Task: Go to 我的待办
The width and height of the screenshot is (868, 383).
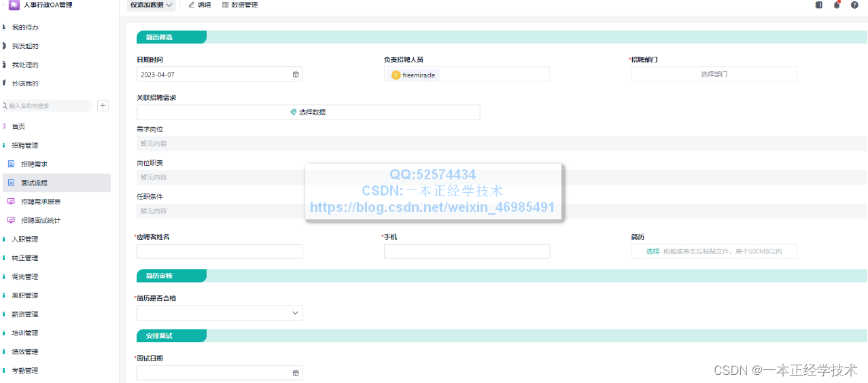Action: pyautogui.click(x=25, y=28)
